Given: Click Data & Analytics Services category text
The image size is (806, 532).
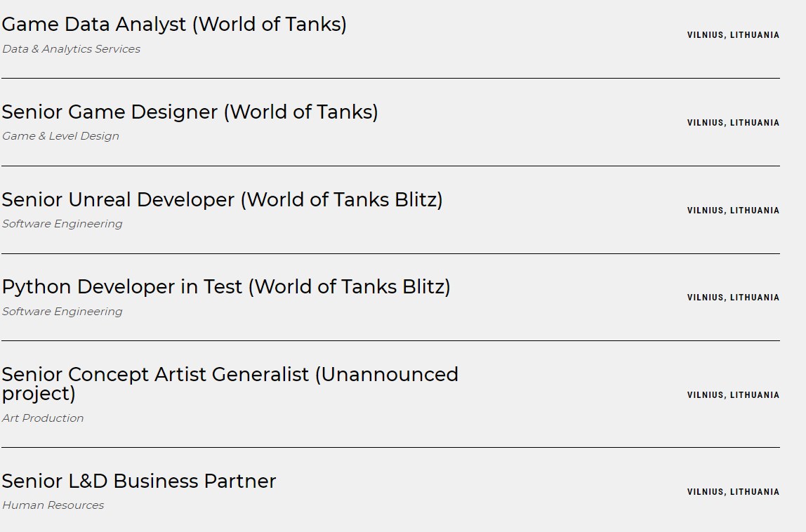Looking at the screenshot, I should (x=71, y=49).
